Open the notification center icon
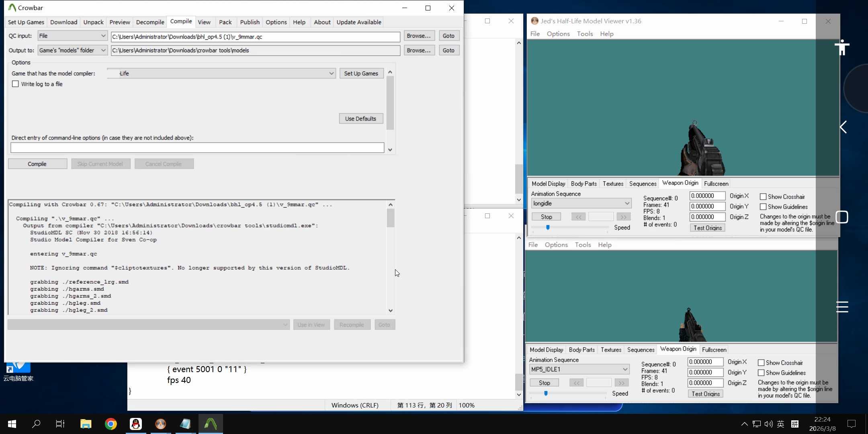 (x=851, y=424)
